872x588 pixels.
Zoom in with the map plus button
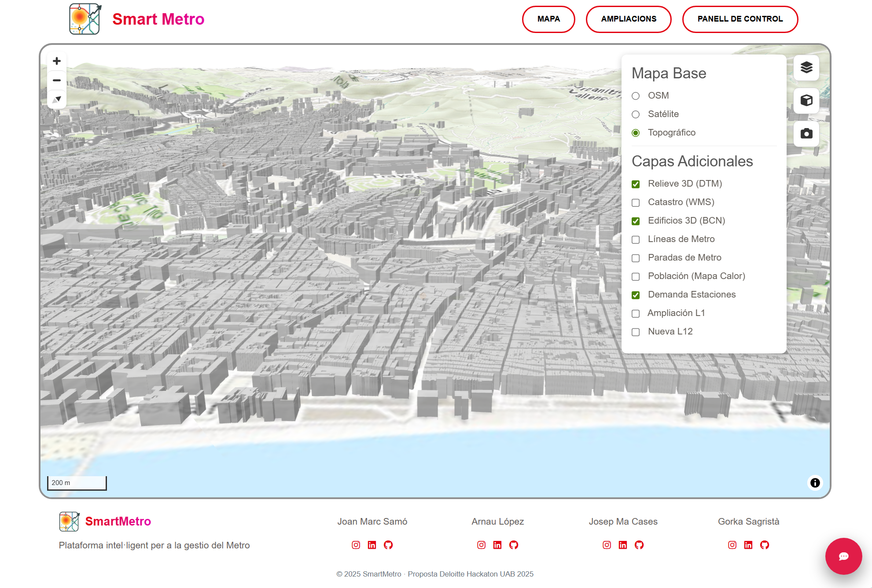coord(56,61)
